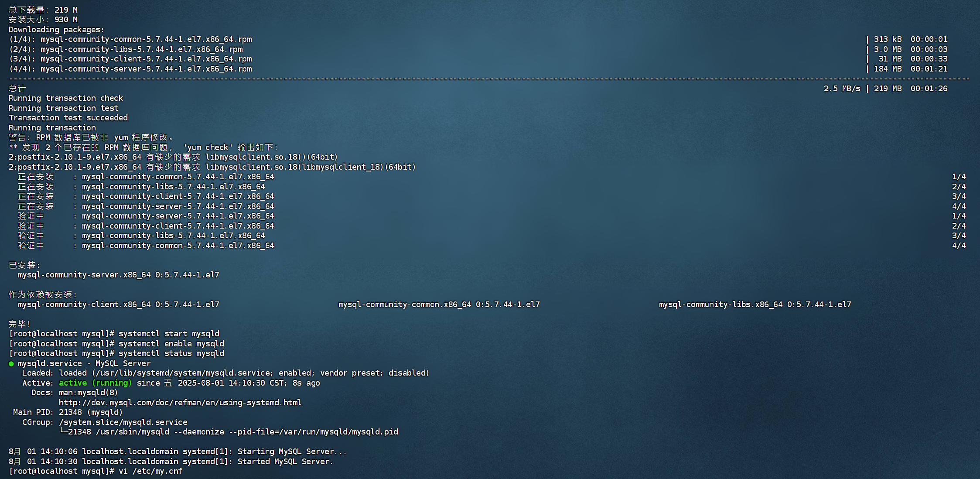Click the '正在安装' mysql-community-server row
Screen dimensions: 980x479
point(146,206)
